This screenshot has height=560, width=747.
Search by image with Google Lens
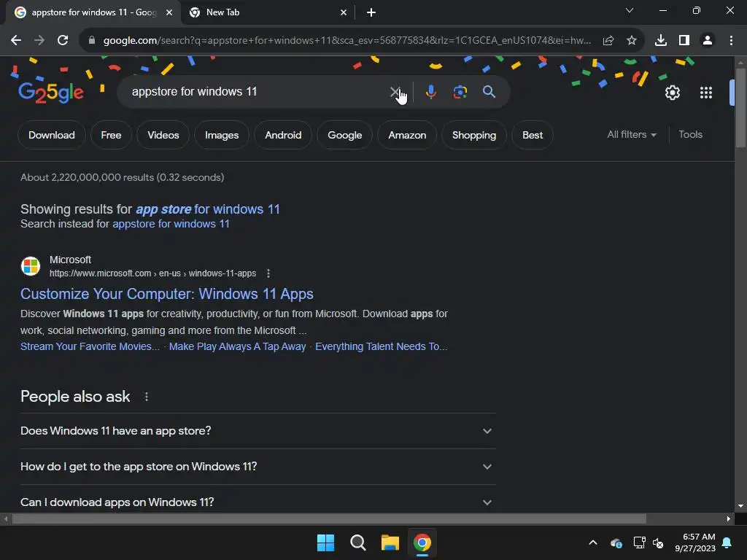click(x=460, y=91)
